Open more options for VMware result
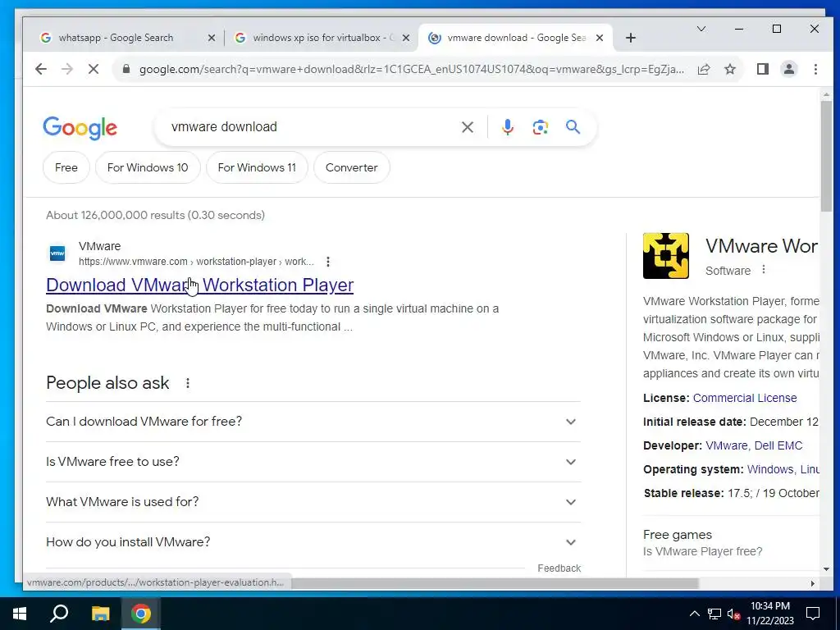 point(328,262)
